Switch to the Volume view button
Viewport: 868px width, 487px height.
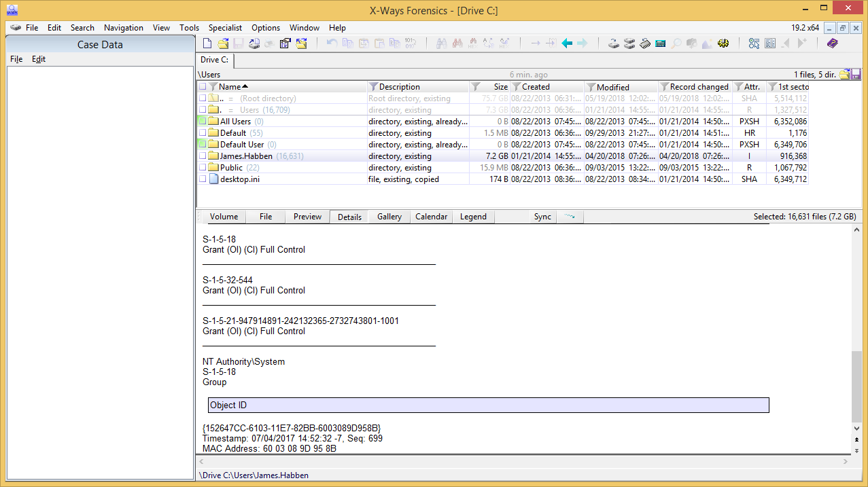click(224, 217)
